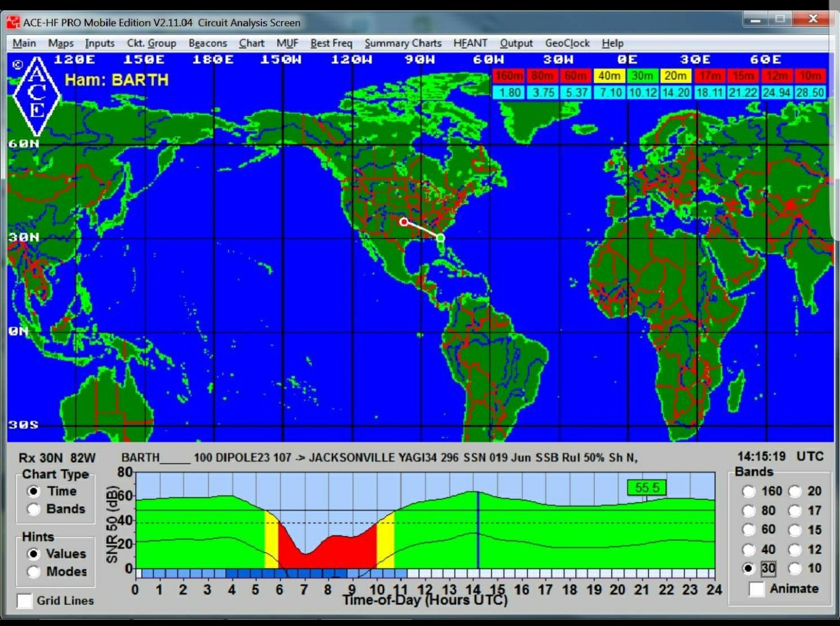
Task: Select the Bands chart type option
Action: pos(33,509)
